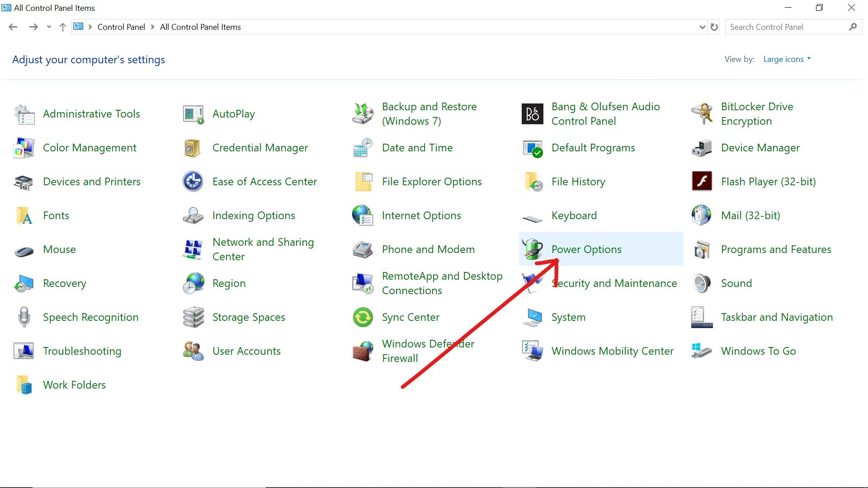This screenshot has width=868, height=488.
Task: Expand the address bar history dropdown
Action: (x=702, y=27)
